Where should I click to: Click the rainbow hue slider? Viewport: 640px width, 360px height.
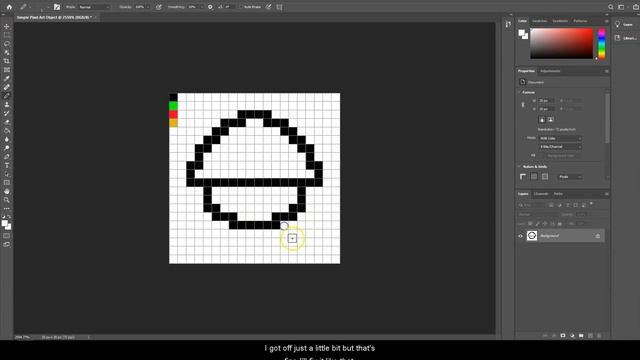tap(602, 44)
